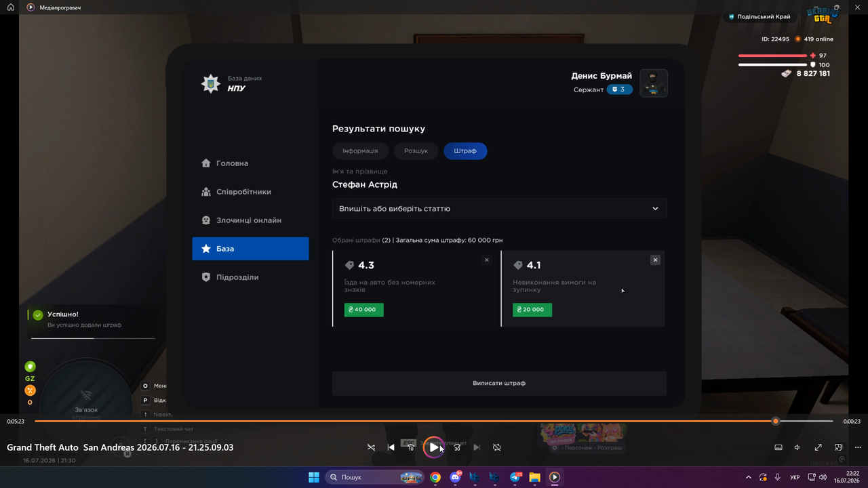Open the clock showing 22:22
This screenshot has height=488, width=868.
[846, 477]
